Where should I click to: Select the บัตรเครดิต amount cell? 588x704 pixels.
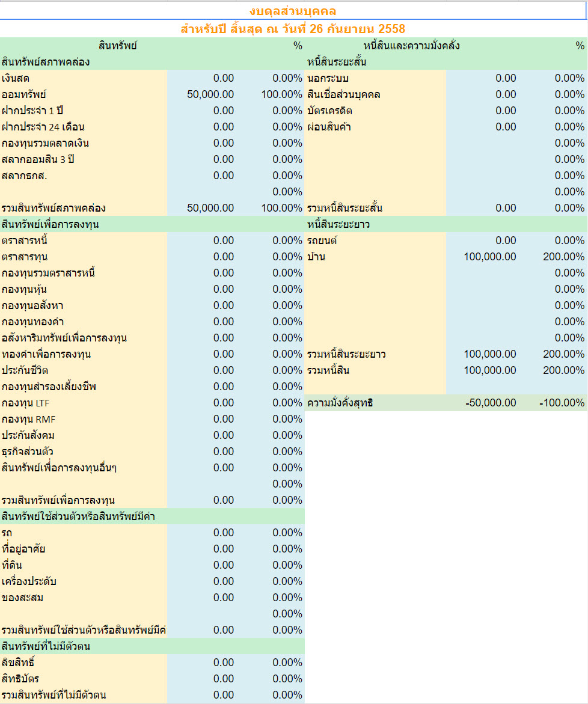[483, 111]
